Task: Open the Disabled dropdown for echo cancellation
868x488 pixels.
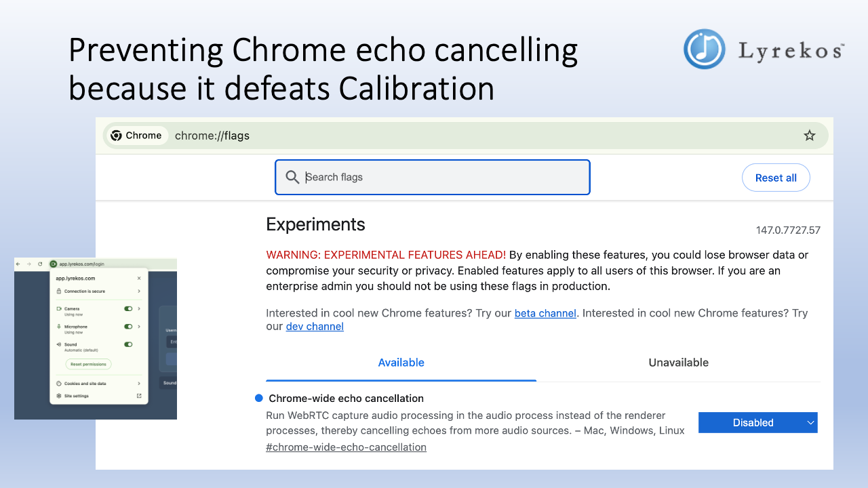Action: (x=757, y=422)
